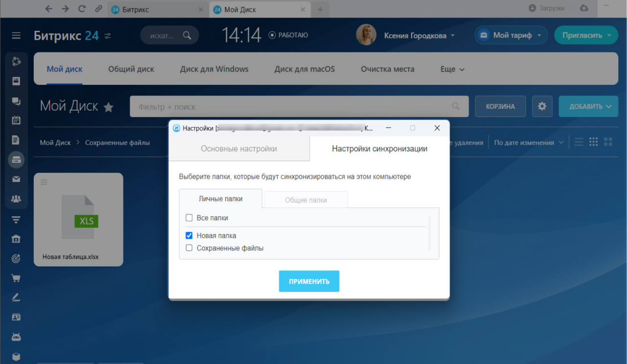Screen dimensions: 627x364
Task: Switch to Общие папки tab
Action: tap(306, 200)
